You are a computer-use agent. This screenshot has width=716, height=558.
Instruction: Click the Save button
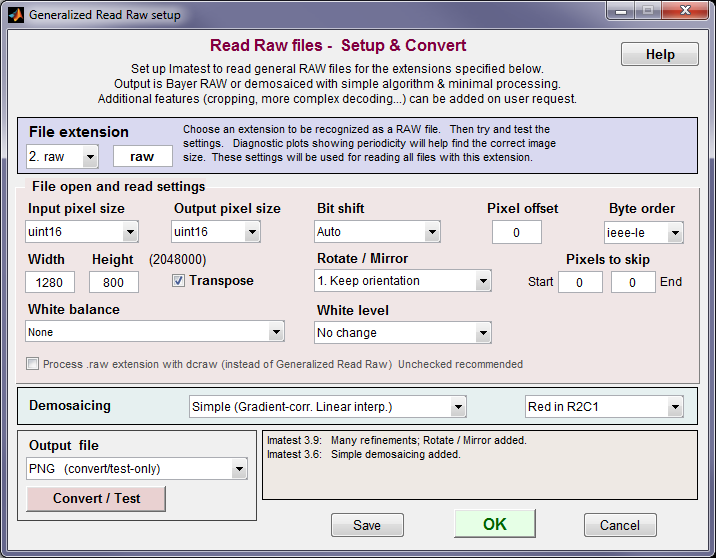pos(367,525)
